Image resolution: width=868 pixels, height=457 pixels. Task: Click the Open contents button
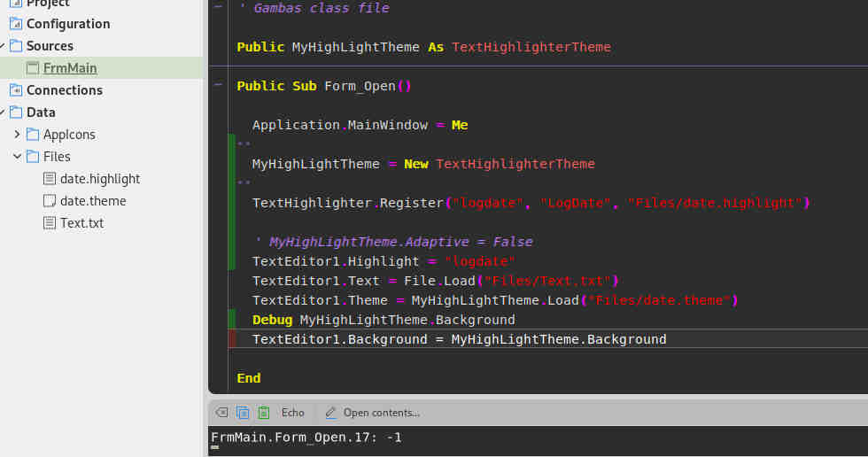click(372, 413)
